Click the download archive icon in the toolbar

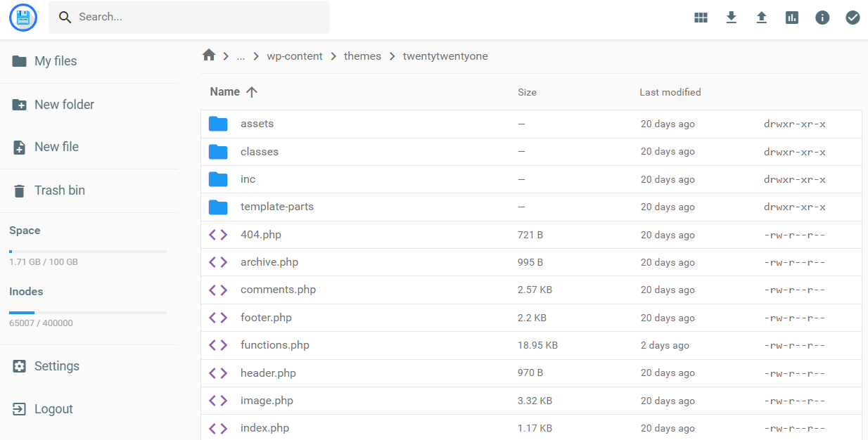coord(731,17)
